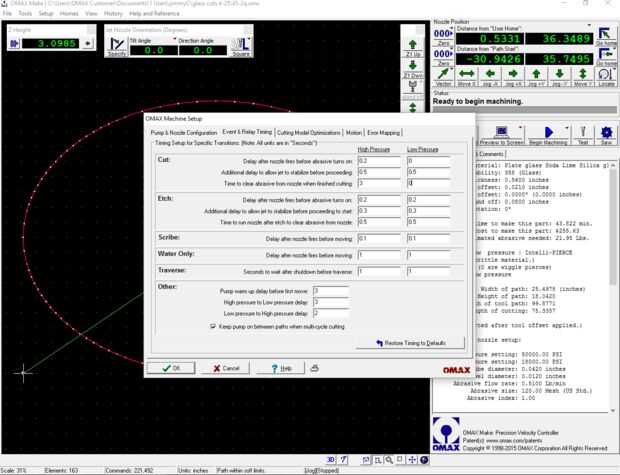Jog nozzle in the -Y direction
The image size is (620, 475).
click(559, 74)
